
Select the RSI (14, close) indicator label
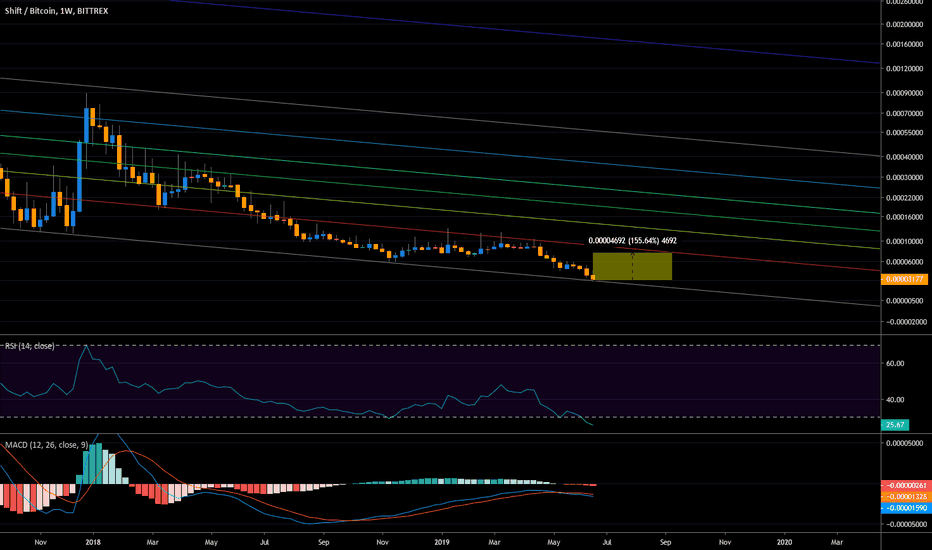pos(30,346)
